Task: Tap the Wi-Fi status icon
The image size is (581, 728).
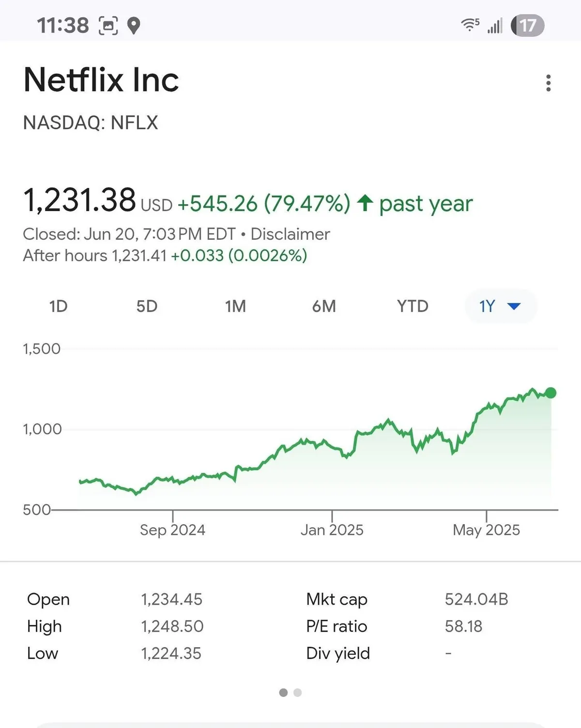Action: click(469, 25)
